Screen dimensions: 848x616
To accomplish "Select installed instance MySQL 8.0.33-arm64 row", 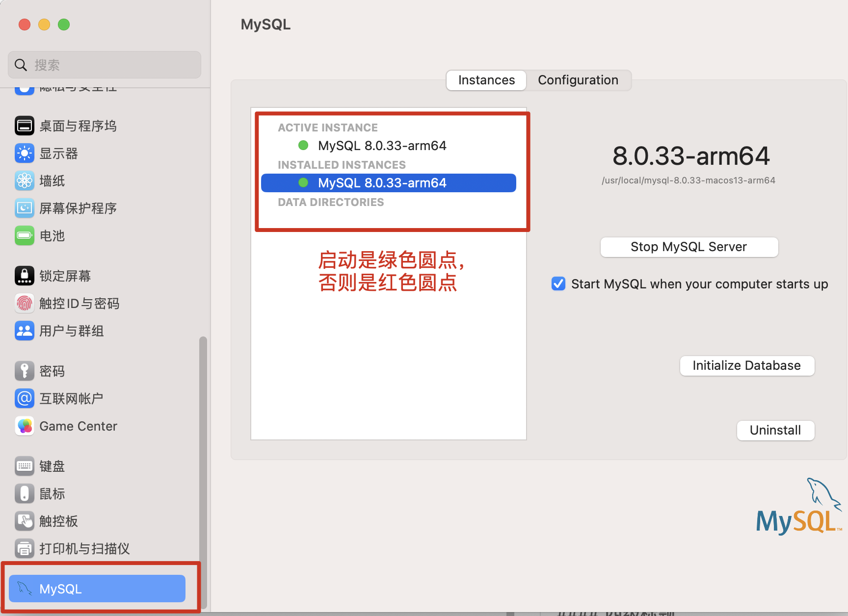I will (389, 183).
